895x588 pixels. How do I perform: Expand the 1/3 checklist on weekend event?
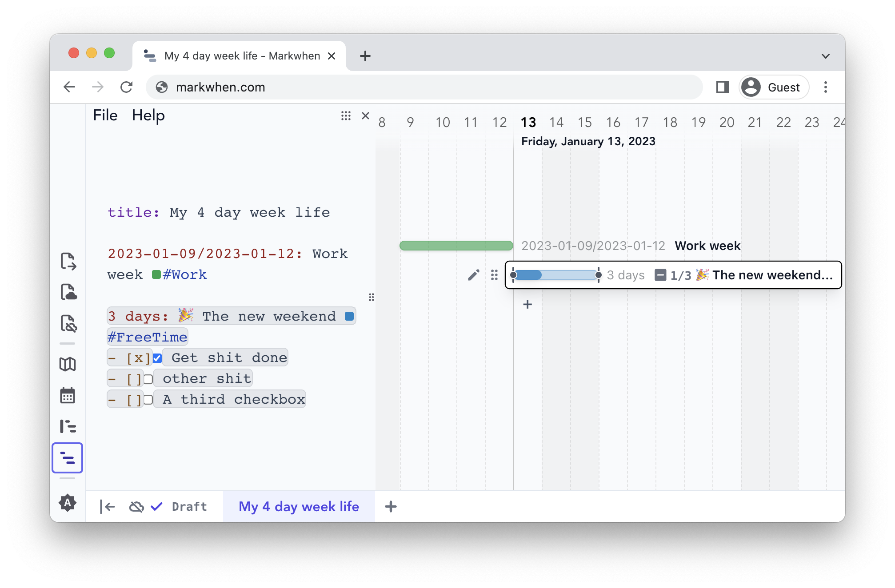[x=660, y=275]
